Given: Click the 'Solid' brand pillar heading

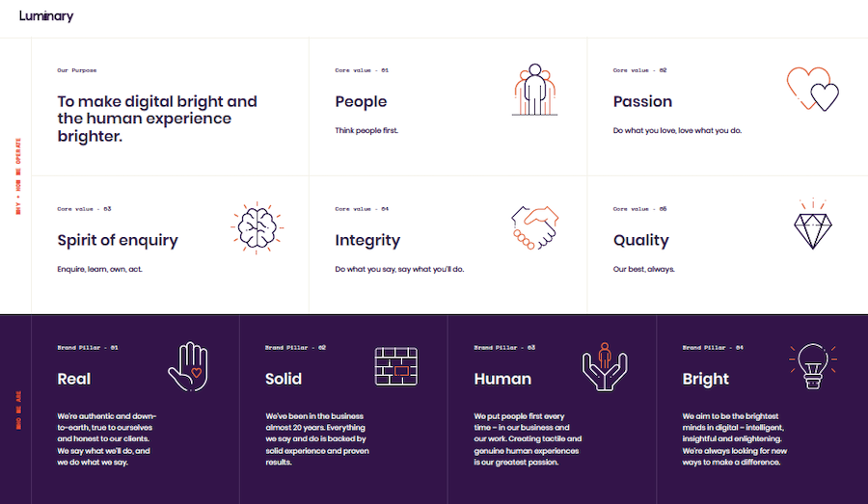Looking at the screenshot, I should [x=284, y=379].
